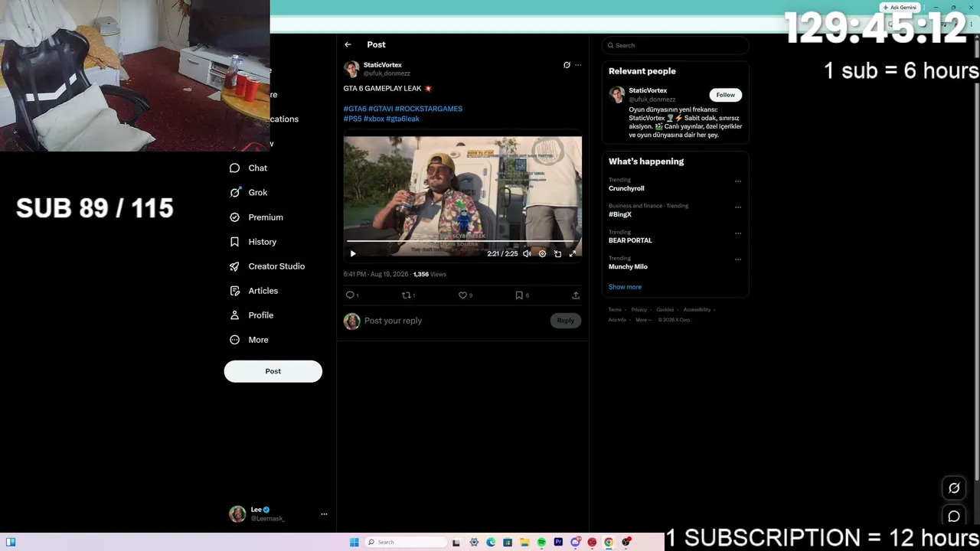
Task: Click the X Search box
Action: click(675, 45)
